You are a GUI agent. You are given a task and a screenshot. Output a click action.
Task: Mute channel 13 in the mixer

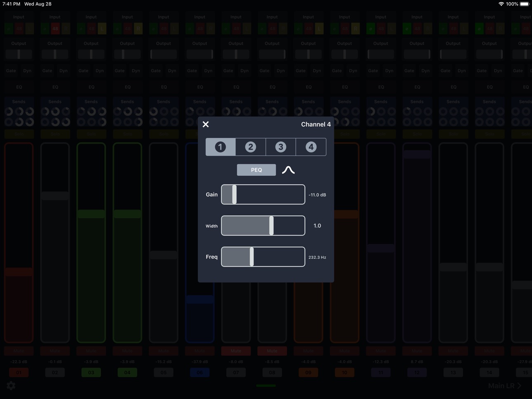(453, 351)
